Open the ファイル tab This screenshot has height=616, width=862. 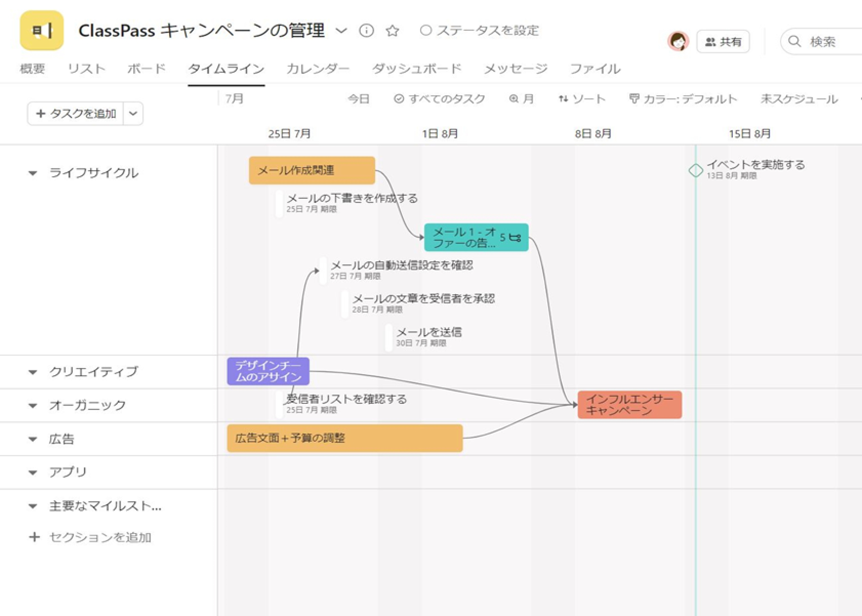point(595,69)
